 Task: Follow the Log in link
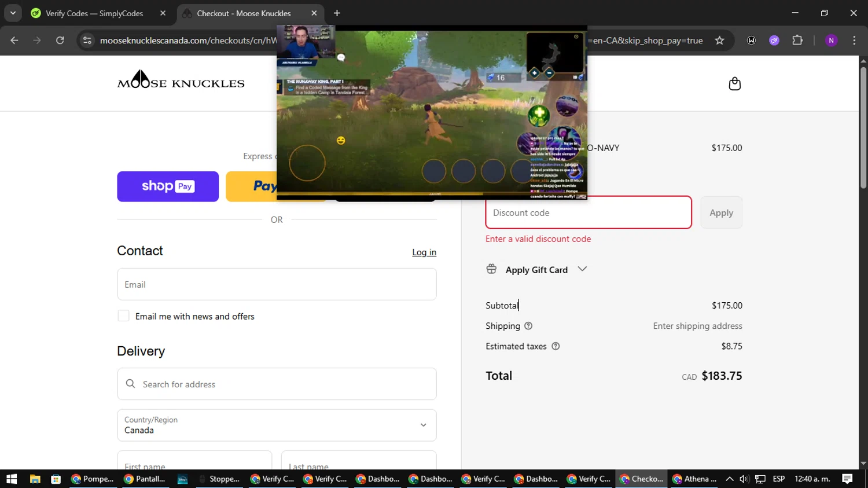tap(424, 252)
